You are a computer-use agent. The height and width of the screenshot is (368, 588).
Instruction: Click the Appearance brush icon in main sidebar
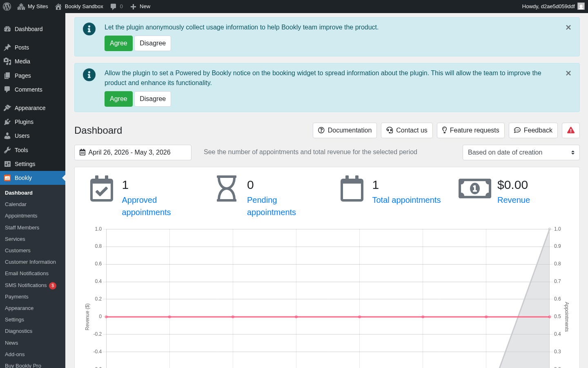(7, 108)
